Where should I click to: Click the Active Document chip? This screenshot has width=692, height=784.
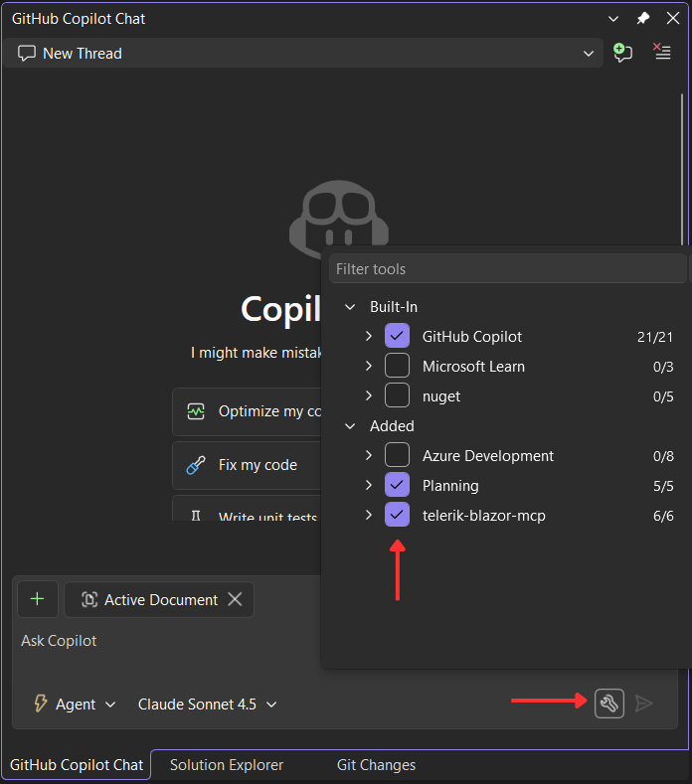[x=159, y=599]
